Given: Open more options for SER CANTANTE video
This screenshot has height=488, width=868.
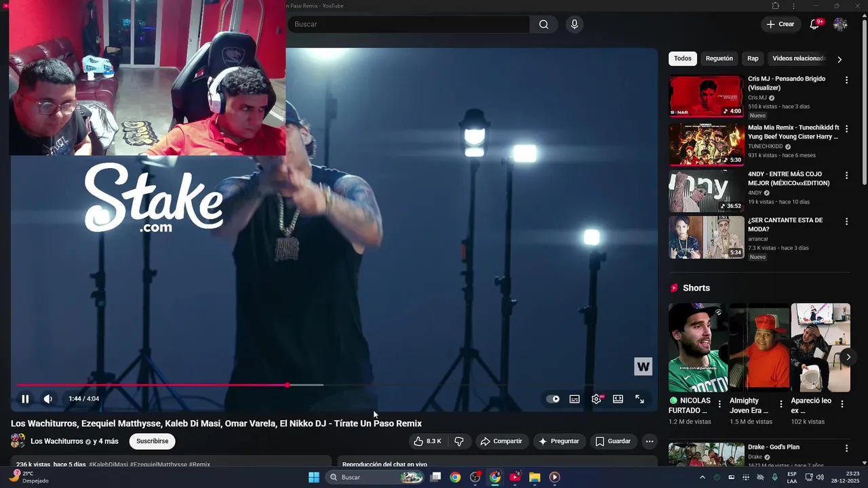Looking at the screenshot, I should coord(846,221).
